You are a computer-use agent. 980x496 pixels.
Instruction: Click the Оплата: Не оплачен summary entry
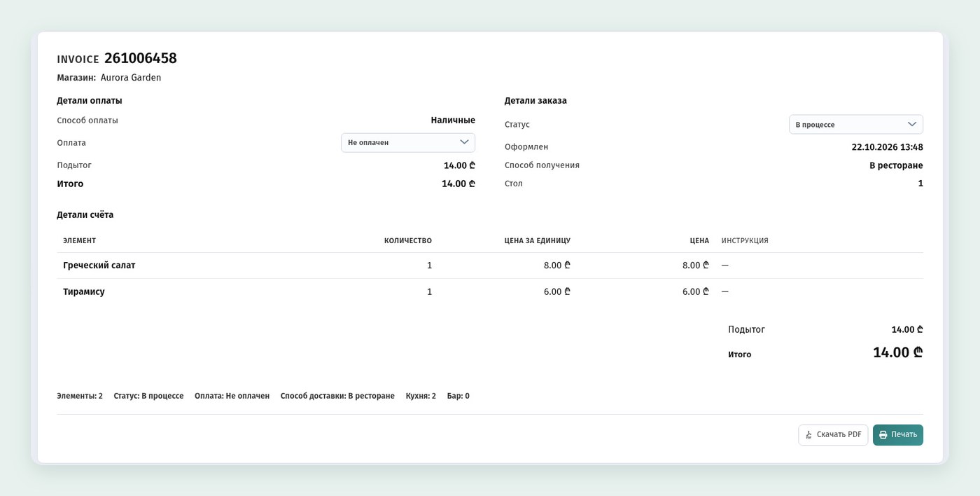click(232, 396)
